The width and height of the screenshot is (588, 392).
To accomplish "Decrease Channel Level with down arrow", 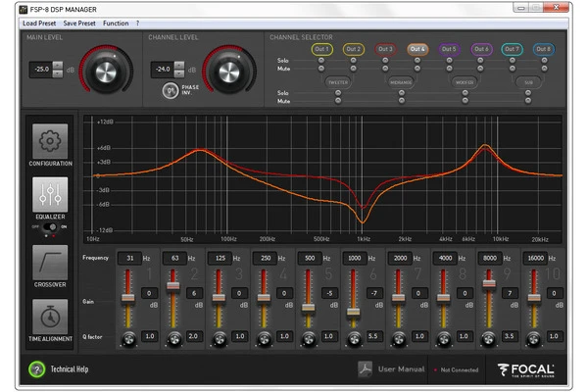I will 179,73.
